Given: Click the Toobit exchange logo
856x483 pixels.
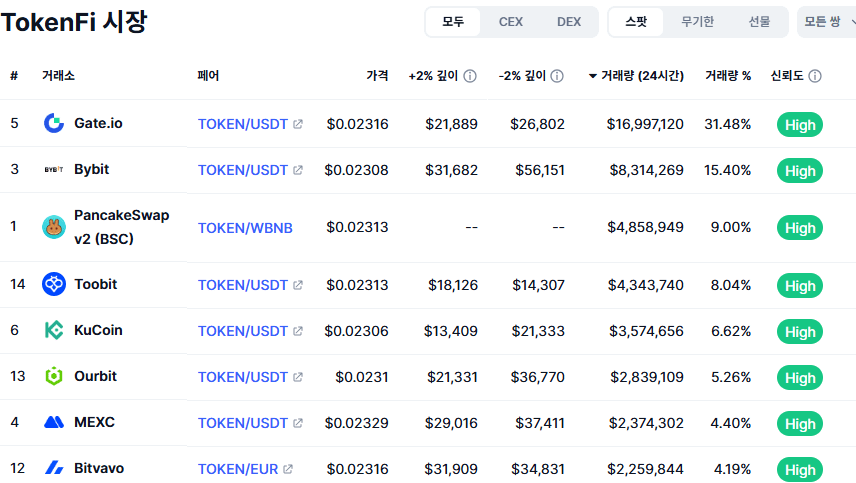Looking at the screenshot, I should (54, 284).
